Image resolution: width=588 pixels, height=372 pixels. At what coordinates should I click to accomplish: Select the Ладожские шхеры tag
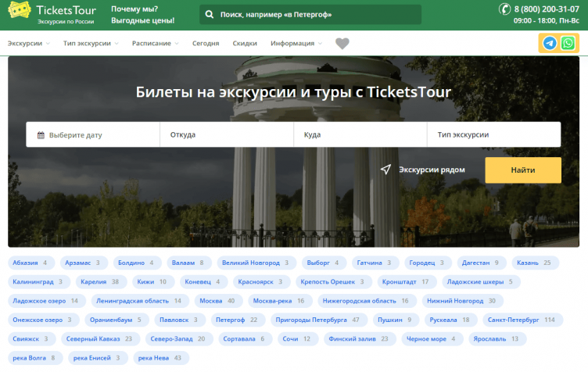481,281
